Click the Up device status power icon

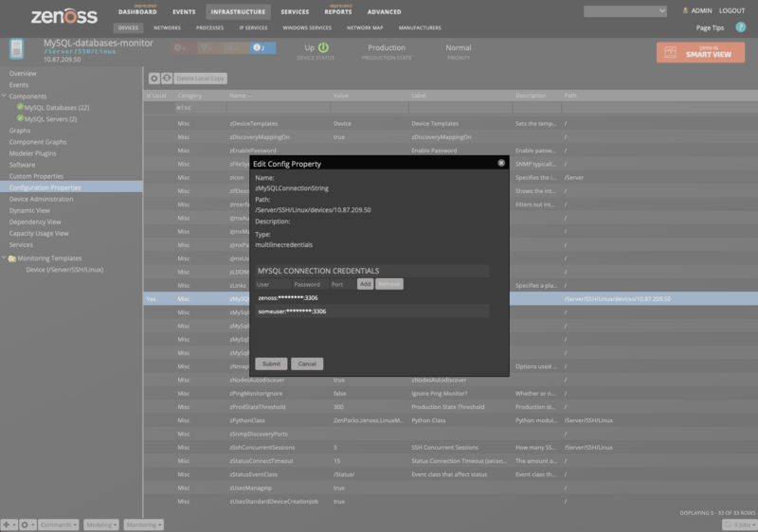[323, 47]
